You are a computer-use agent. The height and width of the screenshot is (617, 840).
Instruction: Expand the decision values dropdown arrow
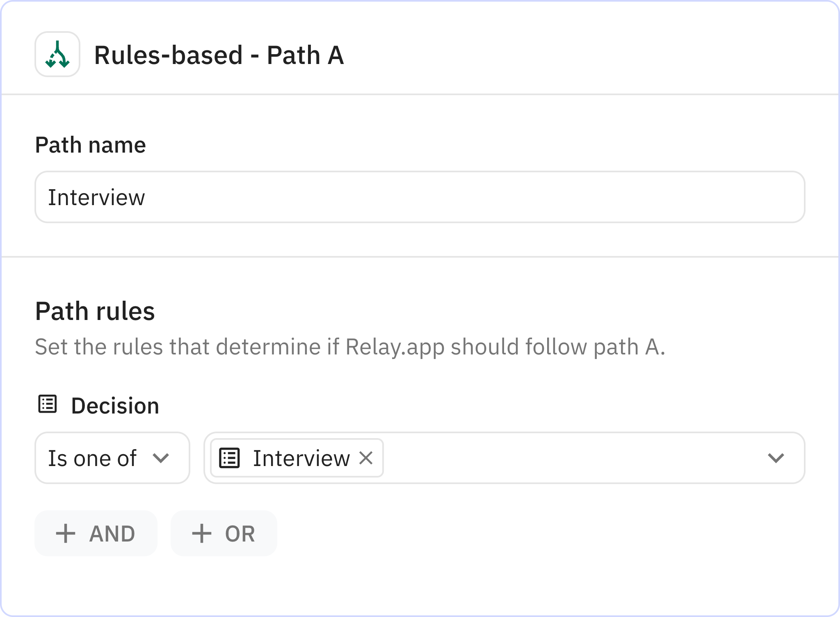[x=775, y=458]
